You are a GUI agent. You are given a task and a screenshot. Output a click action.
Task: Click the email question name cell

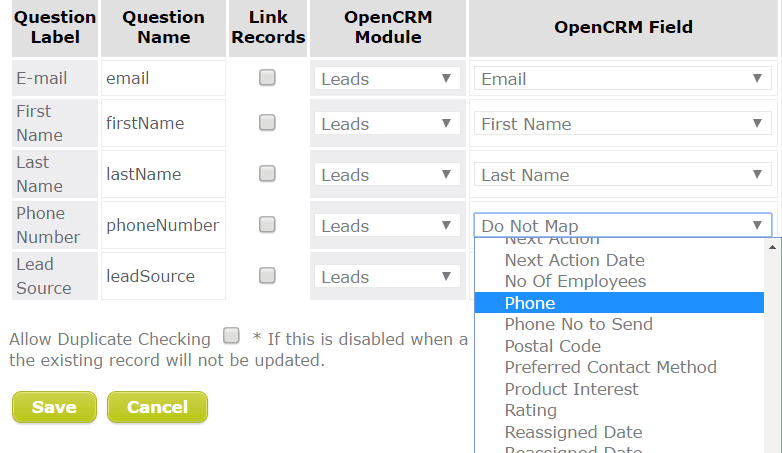click(x=164, y=78)
